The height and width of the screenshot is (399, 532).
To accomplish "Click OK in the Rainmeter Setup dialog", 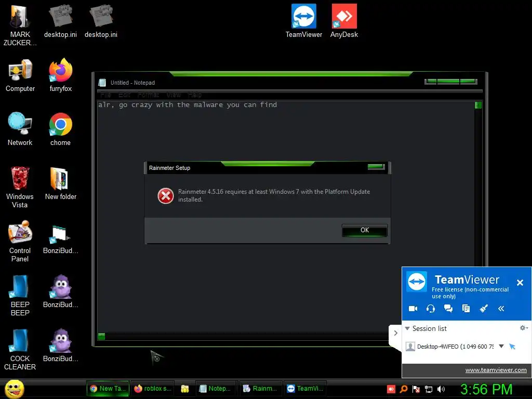I will [x=364, y=230].
